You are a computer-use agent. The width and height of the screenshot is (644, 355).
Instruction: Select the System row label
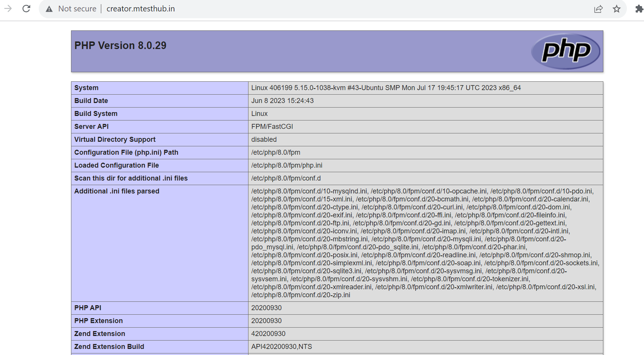(86, 88)
